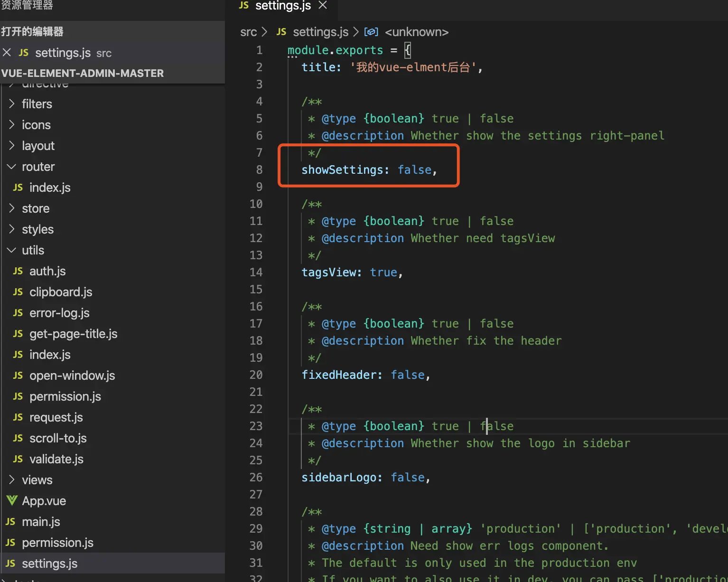The height and width of the screenshot is (582, 728).
Task: Place cursor on fixedHeader: false line
Action: (x=366, y=375)
